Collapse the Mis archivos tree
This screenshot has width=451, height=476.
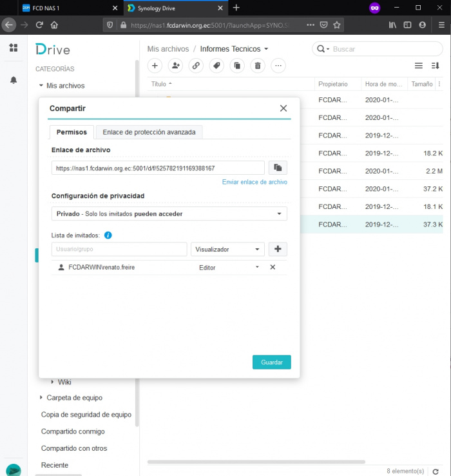pyautogui.click(x=41, y=86)
